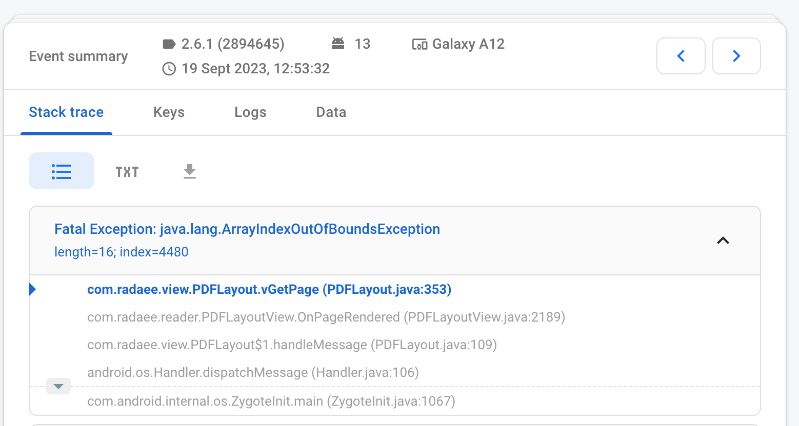The width and height of the screenshot is (799, 426).
Task: Go to previous event arrow
Action: point(681,56)
